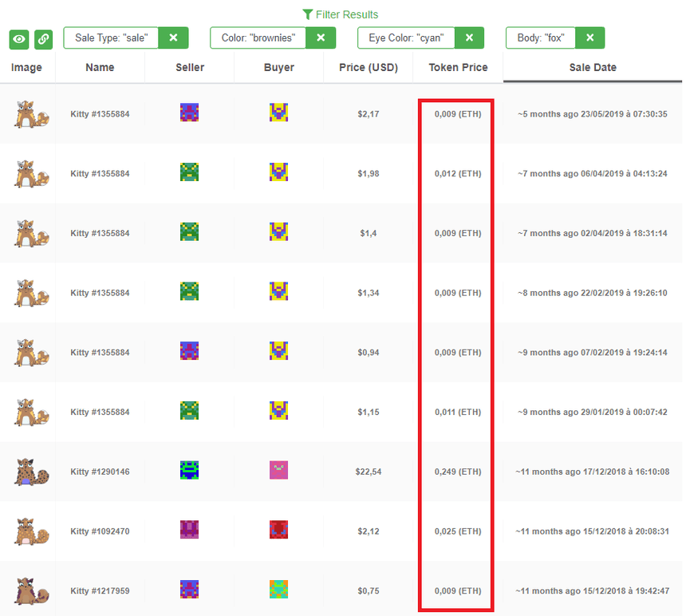Sort table by Sale Date column

pos(592,68)
